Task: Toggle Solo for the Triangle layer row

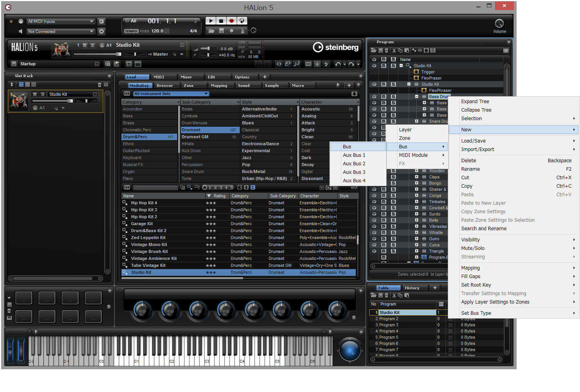Action: point(393,251)
